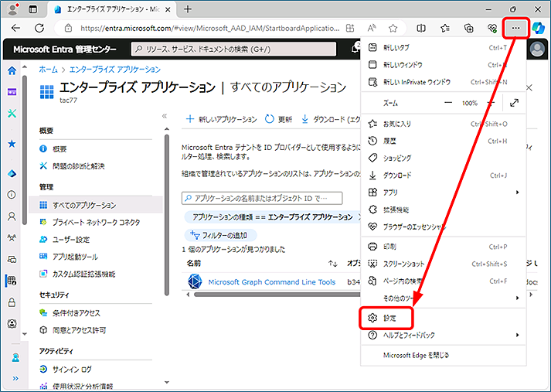Viewport: 551px width, 392px height.
Task: Open お気に入り from Edge menu
Action: 443,124
